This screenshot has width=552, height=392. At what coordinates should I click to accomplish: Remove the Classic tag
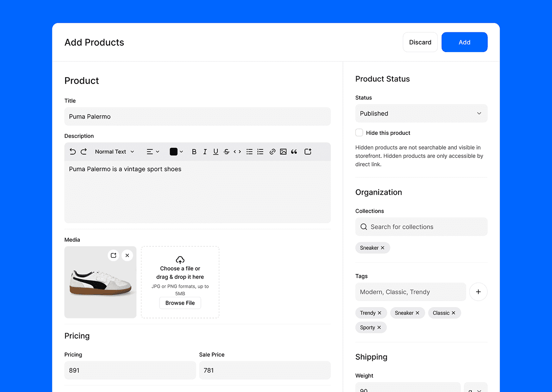coord(454,313)
